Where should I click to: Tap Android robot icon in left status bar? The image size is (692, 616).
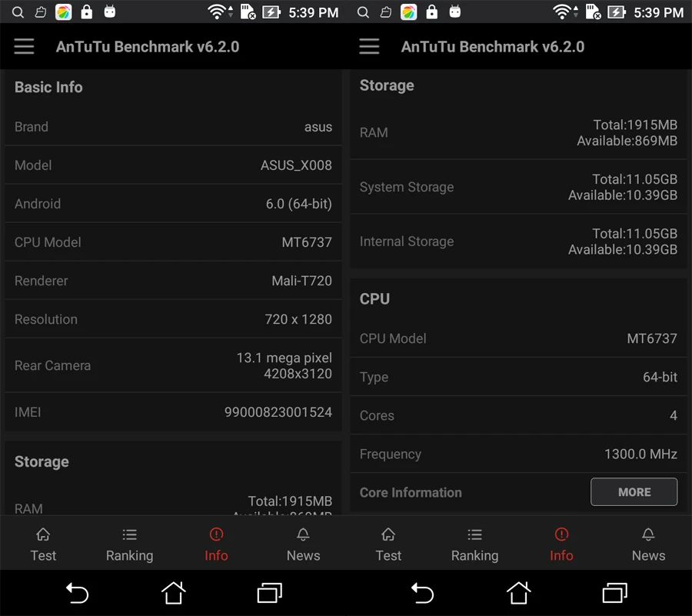110,12
